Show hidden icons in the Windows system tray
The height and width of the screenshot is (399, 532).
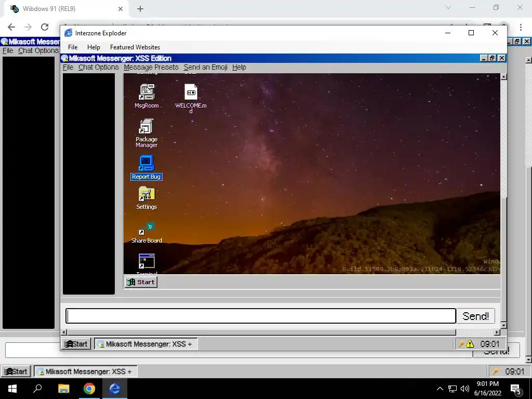[440, 389]
